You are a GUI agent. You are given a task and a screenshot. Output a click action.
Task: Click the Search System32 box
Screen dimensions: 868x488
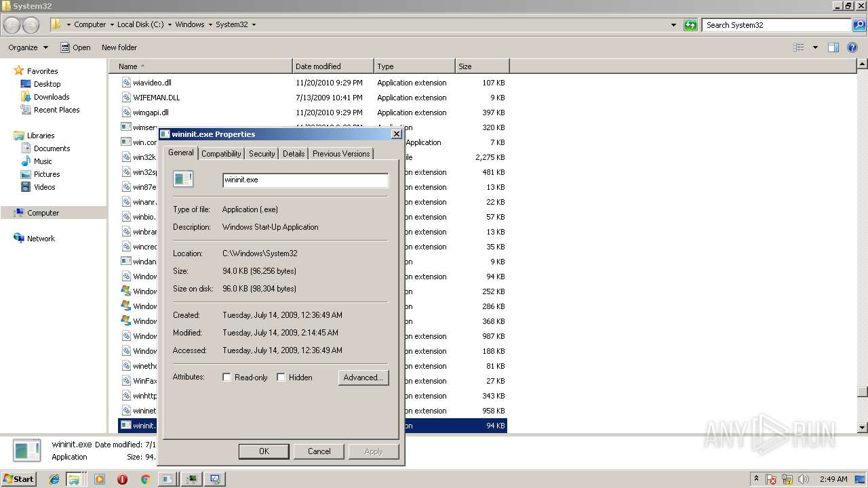[776, 25]
